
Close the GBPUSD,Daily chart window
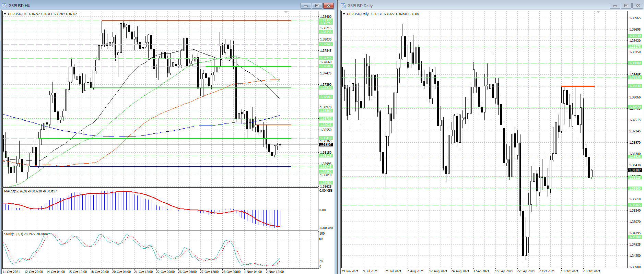tap(637, 5)
